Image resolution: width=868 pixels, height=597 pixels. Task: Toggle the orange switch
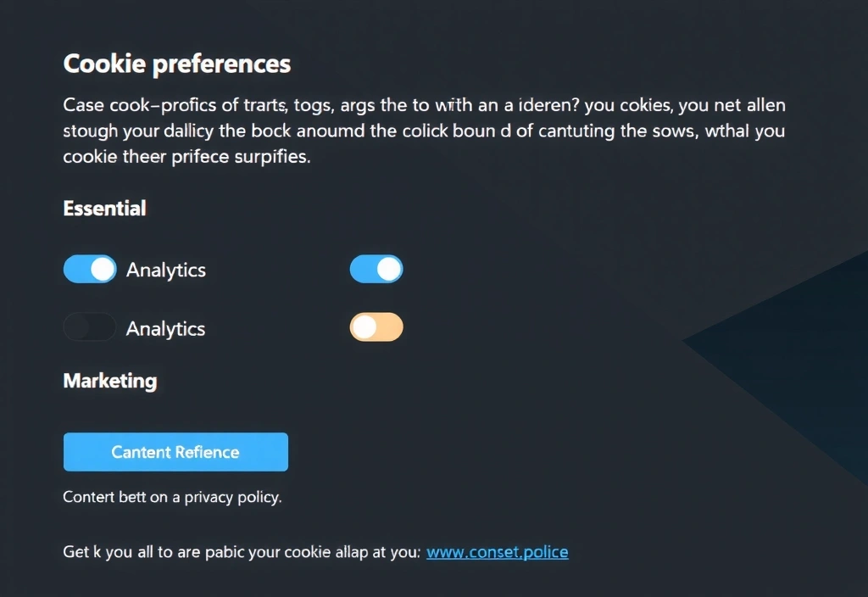tap(376, 327)
